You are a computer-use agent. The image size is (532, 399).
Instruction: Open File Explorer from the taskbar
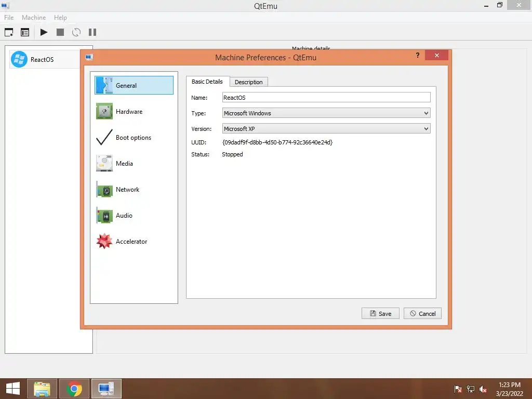(x=42, y=389)
